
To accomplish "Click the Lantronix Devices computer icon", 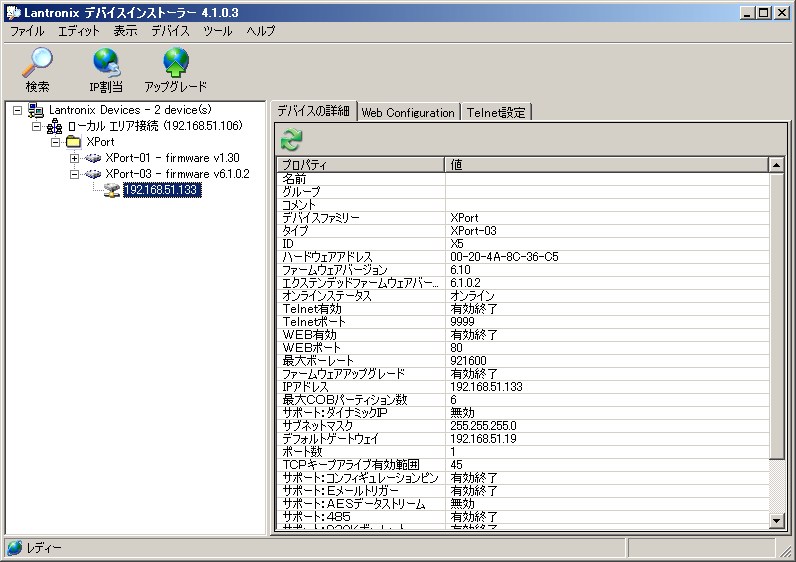I will click(x=36, y=110).
